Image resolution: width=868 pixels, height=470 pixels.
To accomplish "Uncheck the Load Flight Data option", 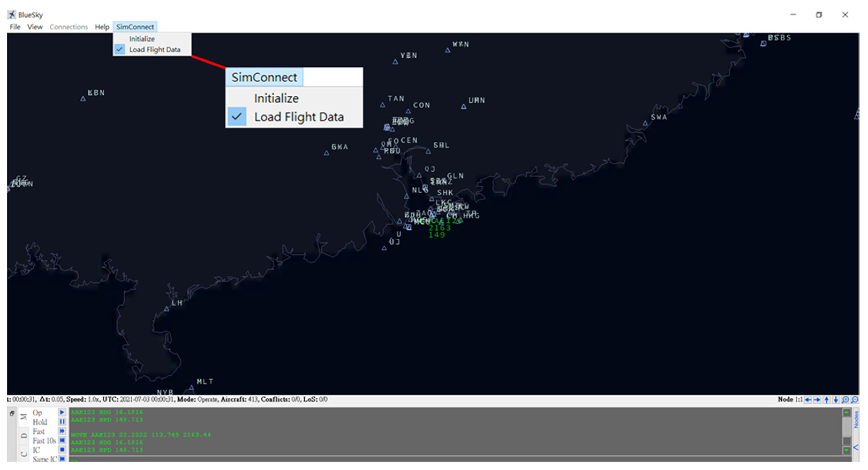I will tap(154, 49).
